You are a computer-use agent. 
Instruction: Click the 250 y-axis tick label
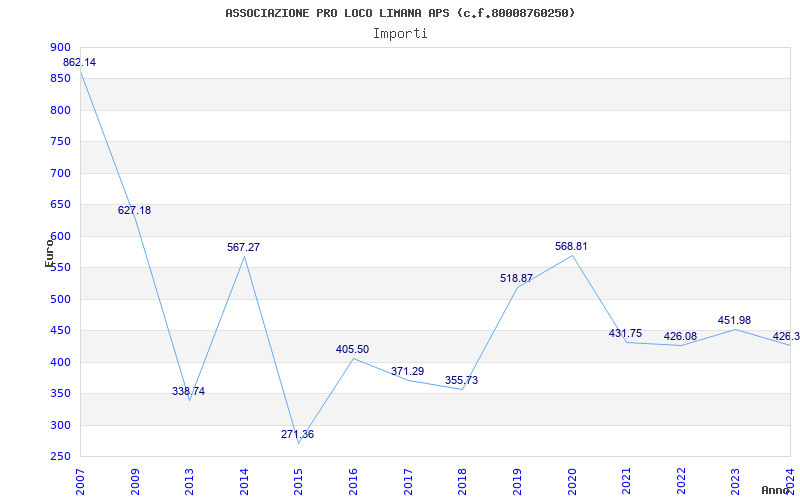pyautogui.click(x=60, y=457)
